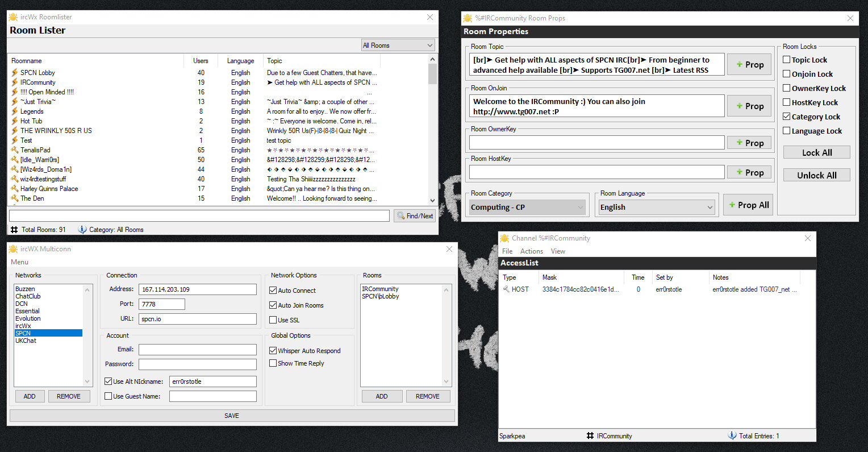Click the SAVE button in Multiconn

(232, 416)
